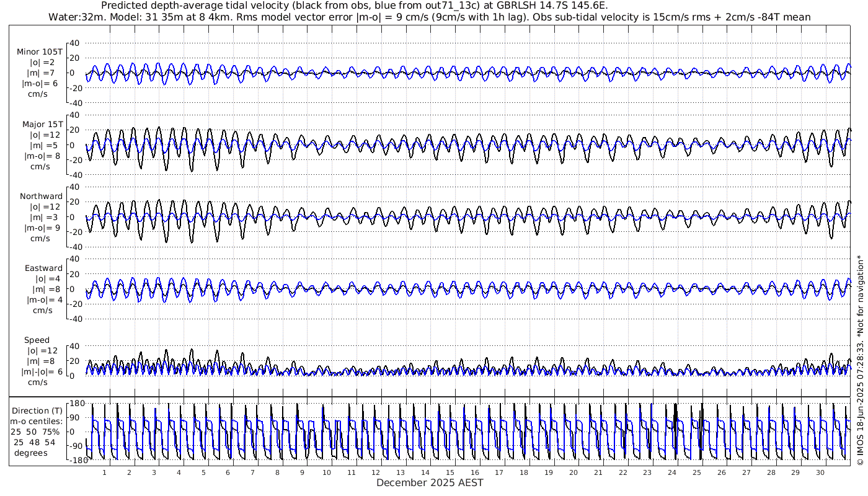Click the '25 48 54' centile values
Screen dimensions: 868x496
pyautogui.click(x=35, y=442)
